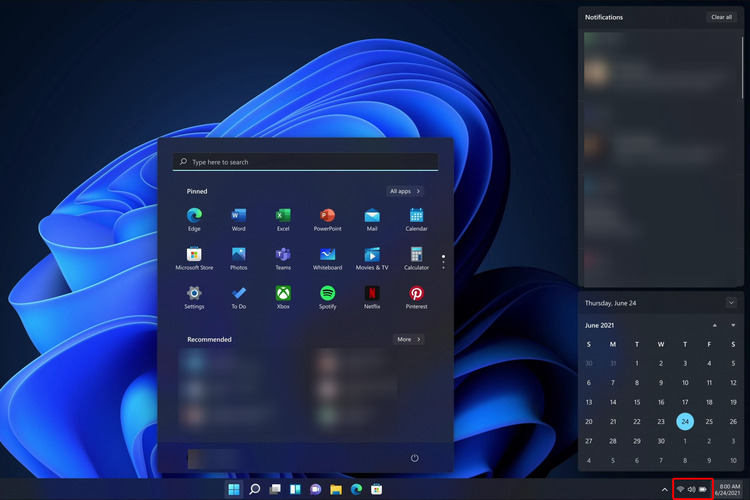Launch PowerPoint from the pinned section
The image size is (750, 500).
327,215
